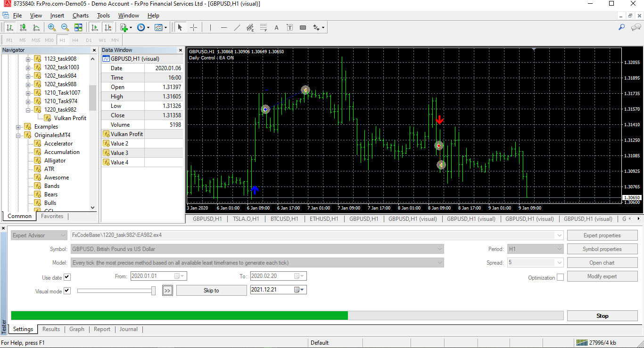Click the Stop button
The width and height of the screenshot is (644, 348).
(603, 316)
